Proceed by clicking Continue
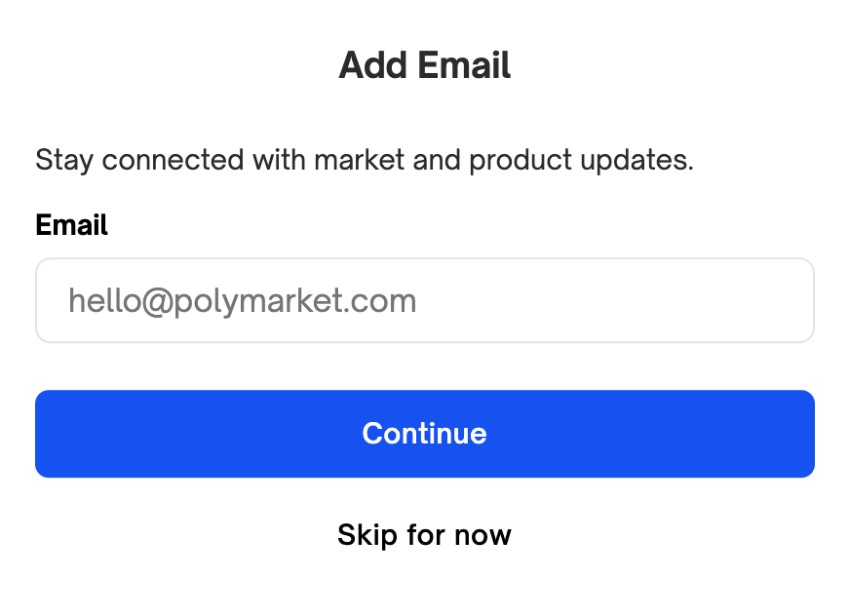Viewport: 850px width, 616px height. [424, 434]
